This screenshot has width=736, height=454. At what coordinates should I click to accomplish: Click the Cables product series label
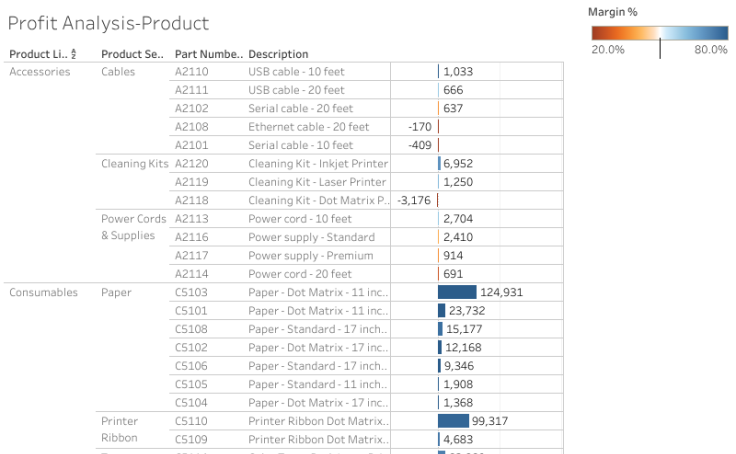click(118, 72)
